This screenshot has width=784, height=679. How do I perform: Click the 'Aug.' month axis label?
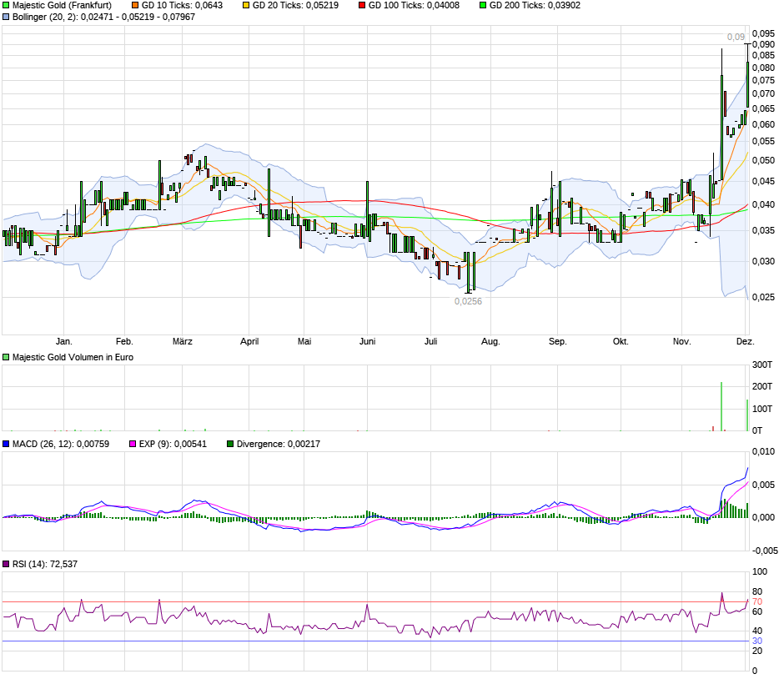coord(490,341)
